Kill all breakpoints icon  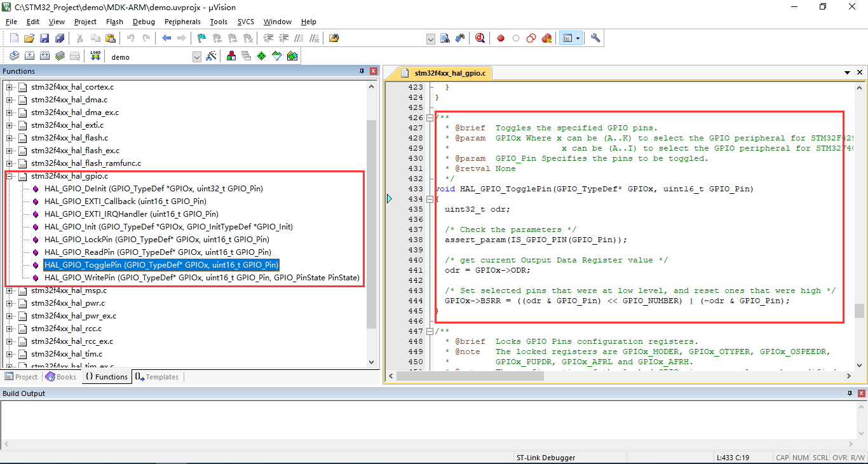pos(546,38)
